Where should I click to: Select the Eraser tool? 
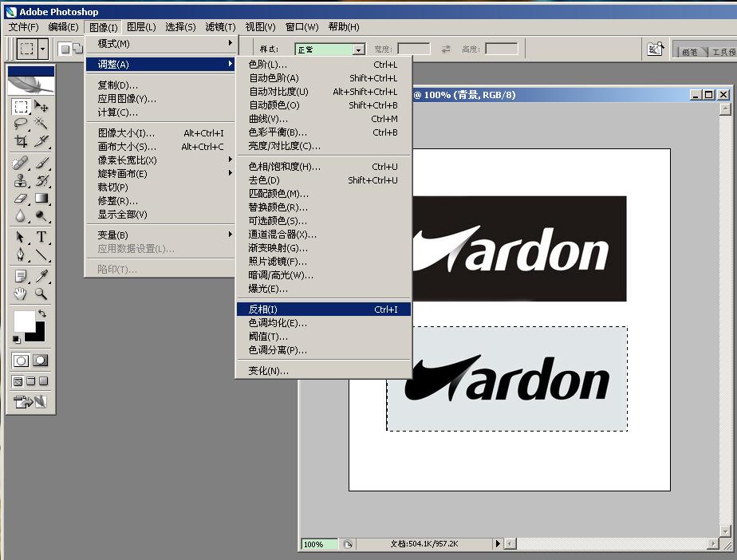(x=21, y=198)
